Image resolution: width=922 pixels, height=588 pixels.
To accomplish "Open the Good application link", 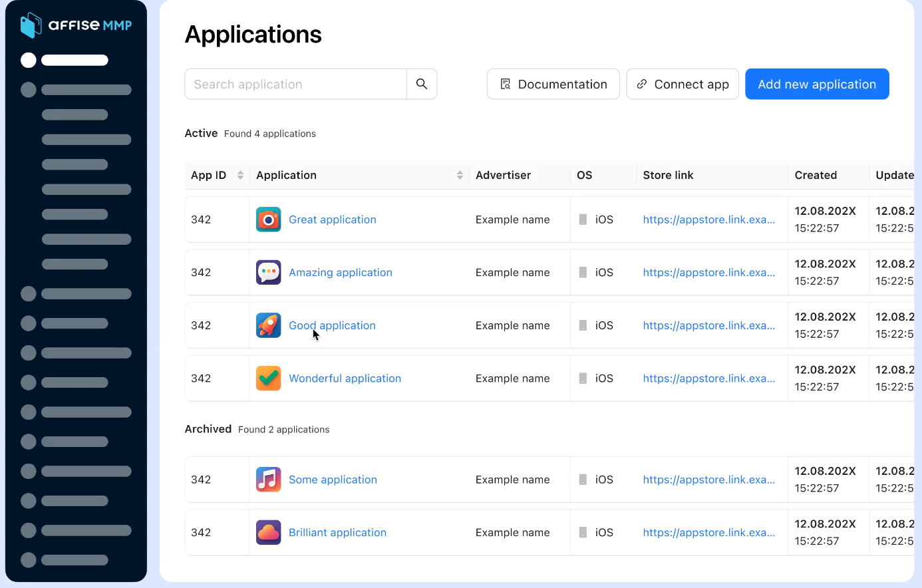I will [x=332, y=325].
